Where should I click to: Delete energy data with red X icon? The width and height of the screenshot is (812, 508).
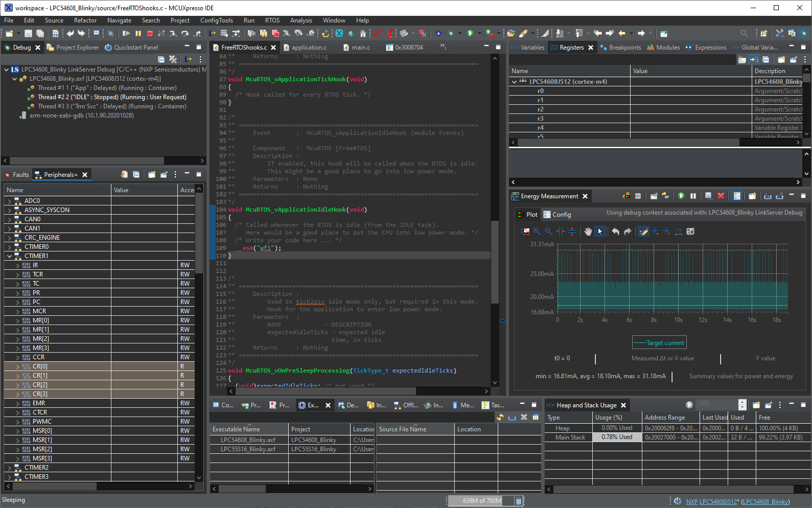click(x=721, y=196)
